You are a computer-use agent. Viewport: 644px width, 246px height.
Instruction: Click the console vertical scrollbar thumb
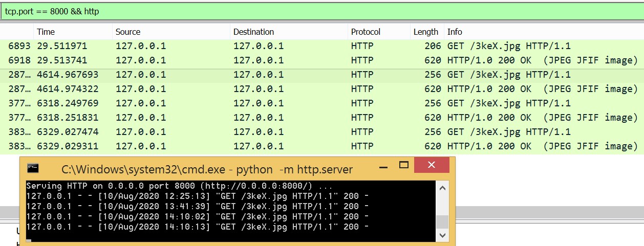(442, 221)
